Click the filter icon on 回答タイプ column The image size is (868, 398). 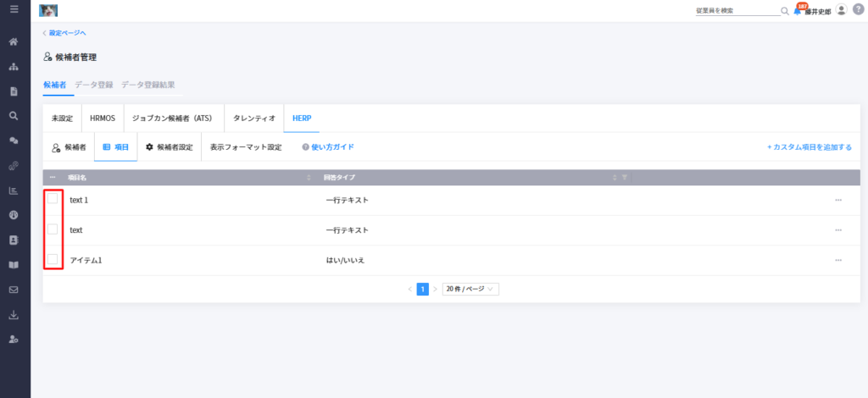click(x=625, y=178)
